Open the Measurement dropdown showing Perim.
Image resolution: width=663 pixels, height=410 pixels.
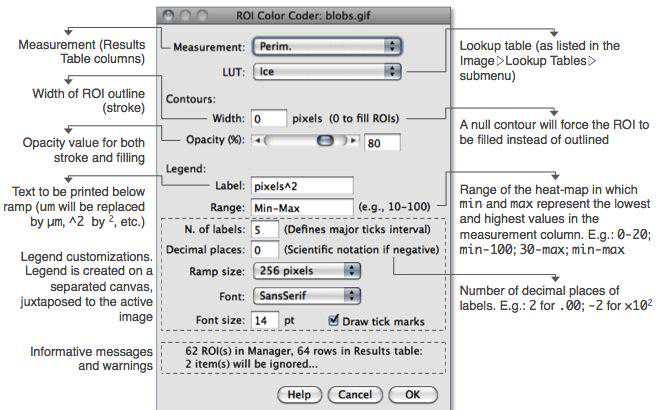[326, 46]
